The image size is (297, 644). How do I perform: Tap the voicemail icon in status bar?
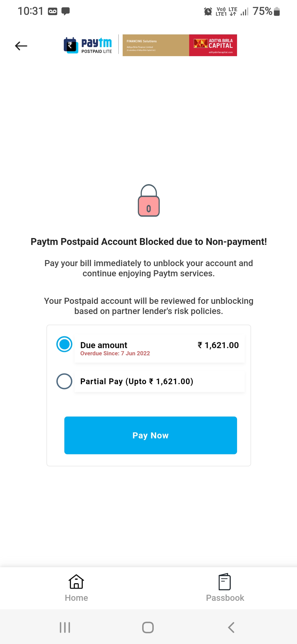[53, 11]
